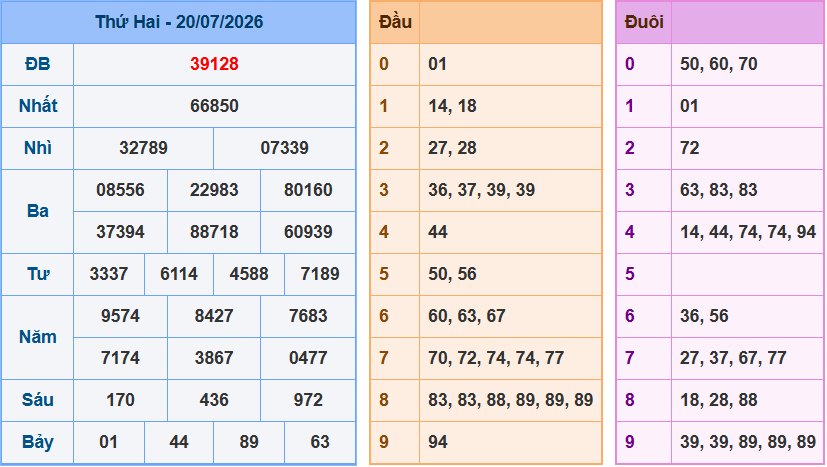Select Ba prize number 08556
The width and height of the screenshot is (827, 467).
point(120,190)
